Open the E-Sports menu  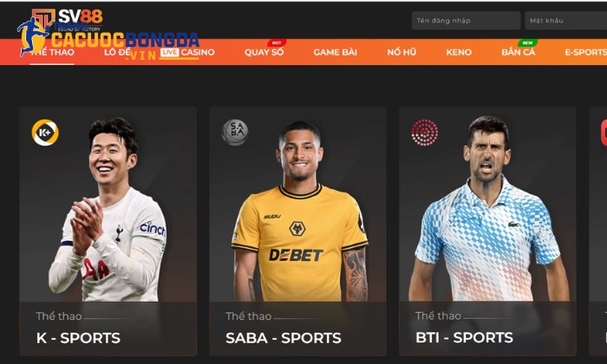coord(585,52)
